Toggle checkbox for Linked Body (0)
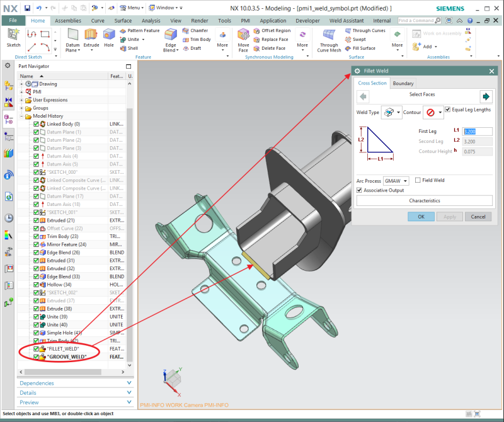Screen dimensions: 504x422 [36, 123]
